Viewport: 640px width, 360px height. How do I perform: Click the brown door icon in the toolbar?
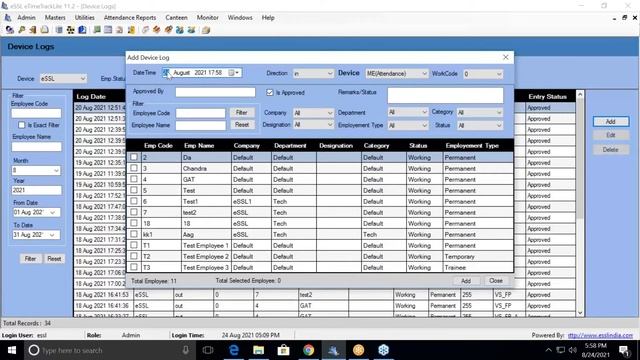coord(33,30)
